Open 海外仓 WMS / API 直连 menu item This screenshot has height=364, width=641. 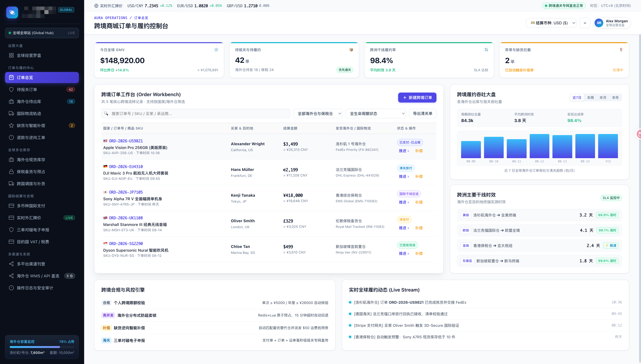tap(42, 276)
